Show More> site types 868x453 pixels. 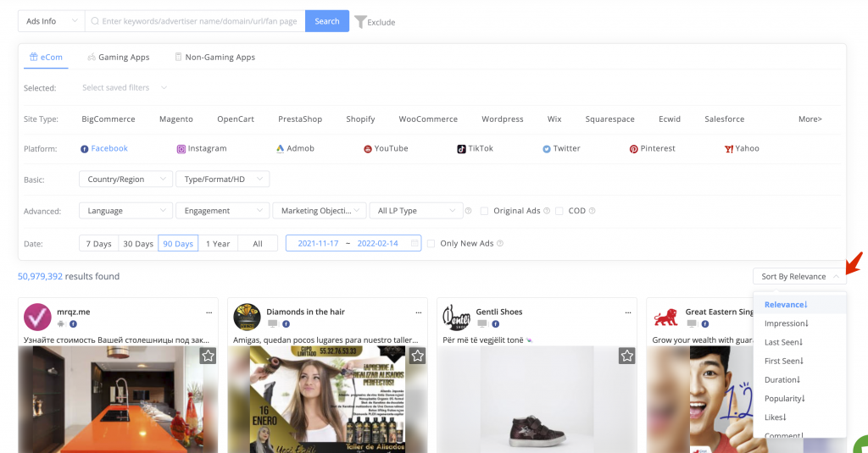coord(810,119)
